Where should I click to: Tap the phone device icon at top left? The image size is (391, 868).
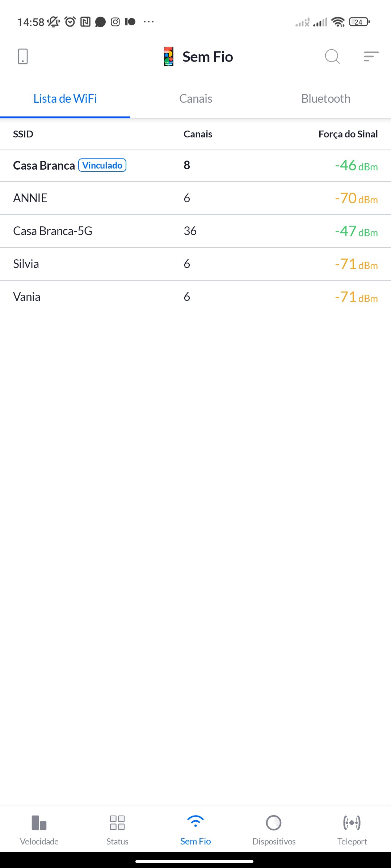(x=22, y=57)
